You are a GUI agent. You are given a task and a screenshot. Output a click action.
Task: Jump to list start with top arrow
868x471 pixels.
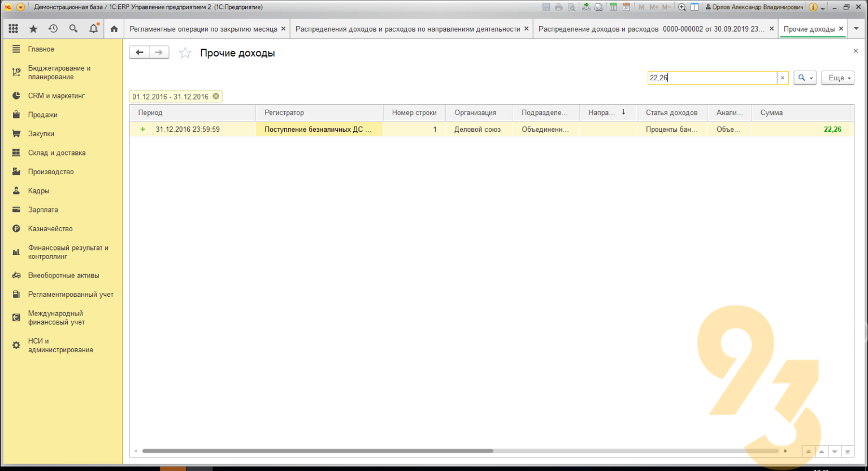click(x=809, y=451)
